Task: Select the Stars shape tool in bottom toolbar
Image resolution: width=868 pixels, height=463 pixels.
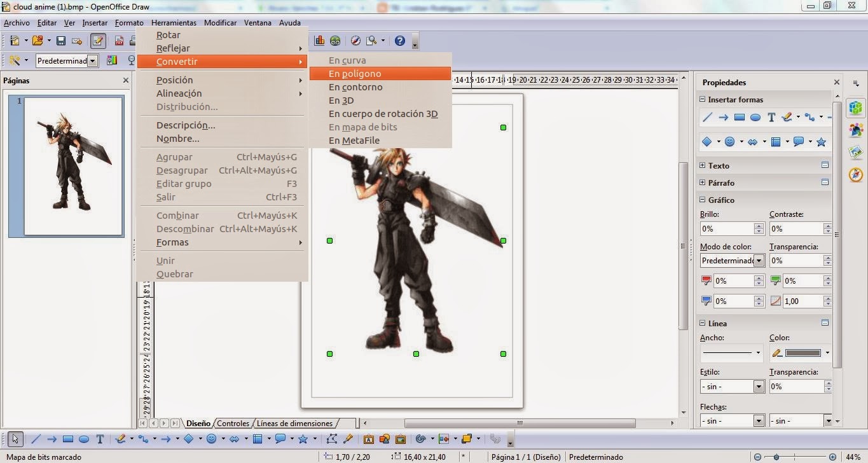Action: click(303, 439)
